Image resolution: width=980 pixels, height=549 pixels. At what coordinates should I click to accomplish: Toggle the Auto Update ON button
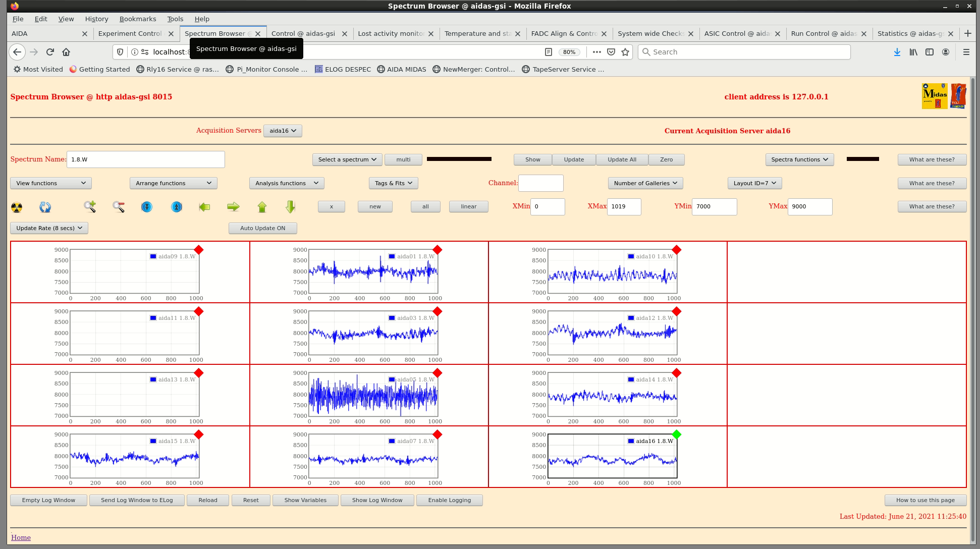coord(262,228)
